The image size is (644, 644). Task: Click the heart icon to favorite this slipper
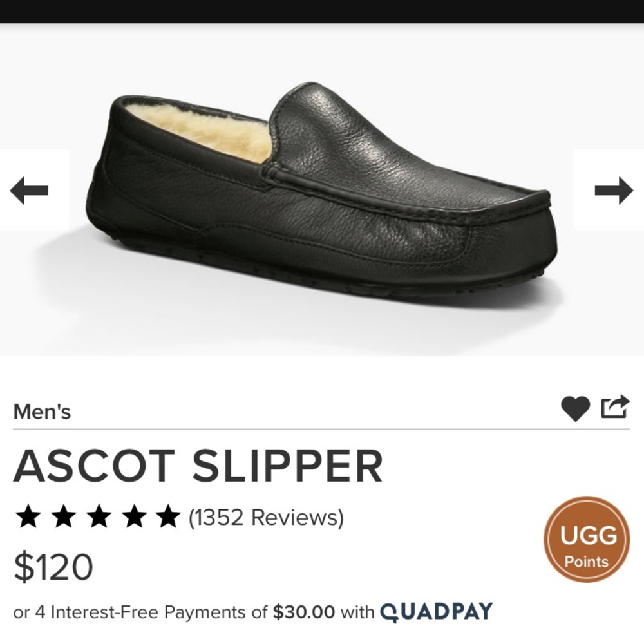tap(576, 406)
